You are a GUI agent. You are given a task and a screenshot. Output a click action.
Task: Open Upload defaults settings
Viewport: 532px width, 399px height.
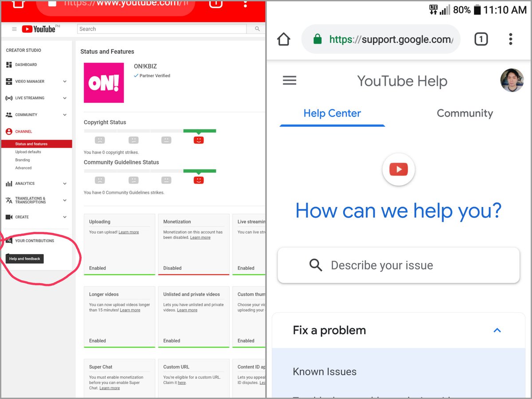(28, 152)
